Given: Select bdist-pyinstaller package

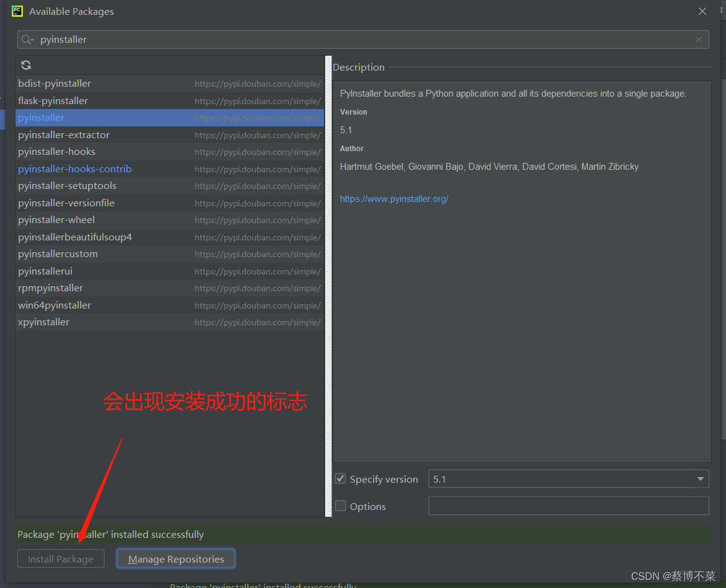Looking at the screenshot, I should (x=170, y=84).
